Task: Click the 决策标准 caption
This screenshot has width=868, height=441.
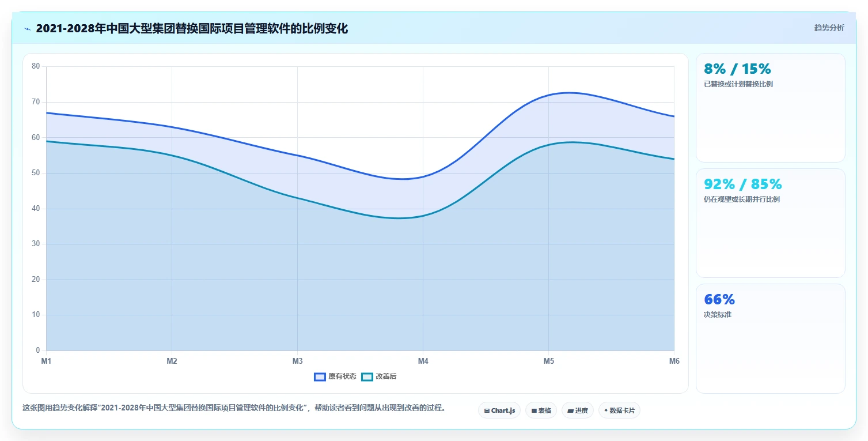Action: 718,315
